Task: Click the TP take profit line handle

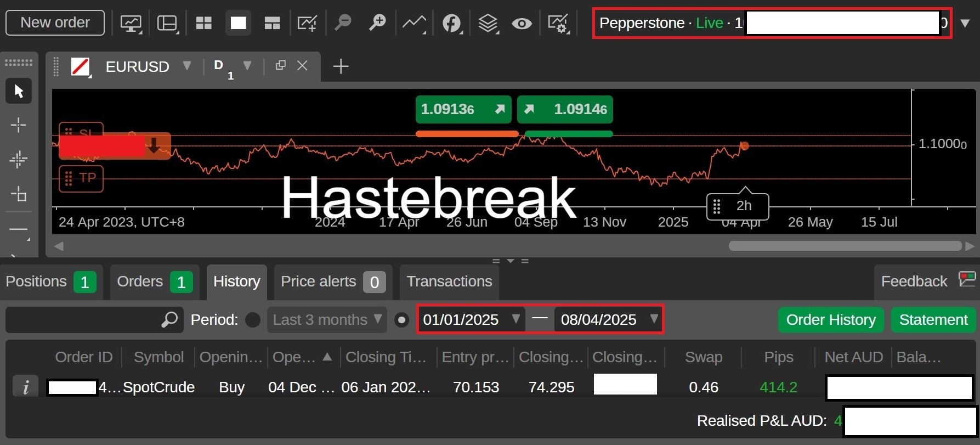Action: 81,178
